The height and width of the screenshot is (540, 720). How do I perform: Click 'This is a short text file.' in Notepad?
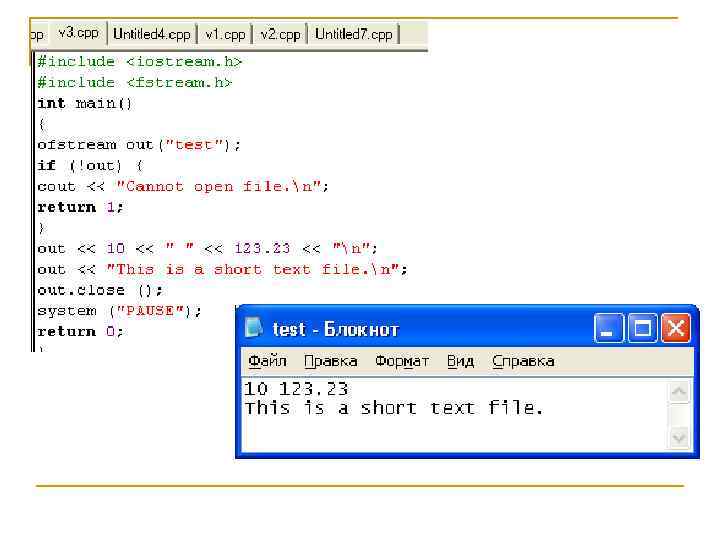(394, 408)
